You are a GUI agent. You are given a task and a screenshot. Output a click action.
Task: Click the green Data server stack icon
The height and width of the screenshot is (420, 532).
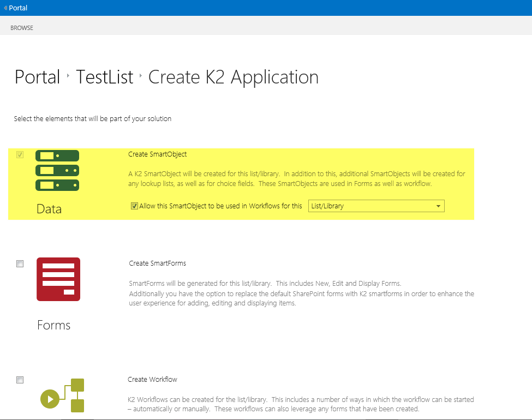[57, 170]
